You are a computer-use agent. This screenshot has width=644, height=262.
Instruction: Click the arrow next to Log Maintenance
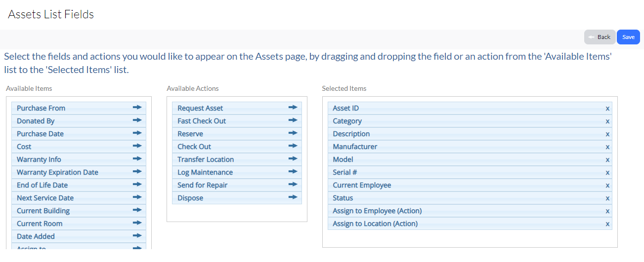293,171
